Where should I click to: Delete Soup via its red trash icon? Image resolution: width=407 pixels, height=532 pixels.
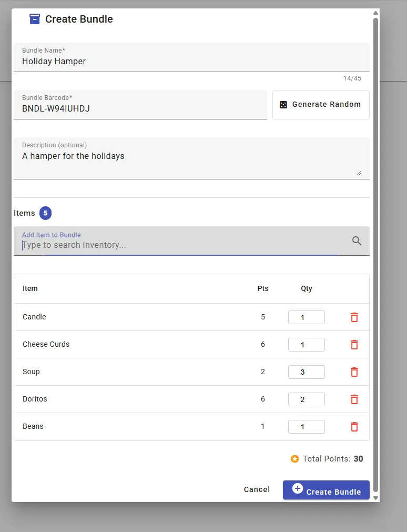[354, 372]
